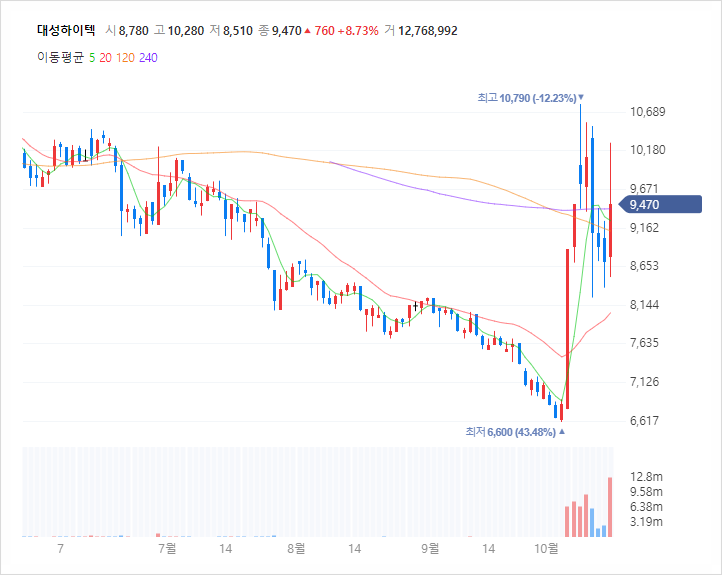Click the high price 10,280

[186, 31]
